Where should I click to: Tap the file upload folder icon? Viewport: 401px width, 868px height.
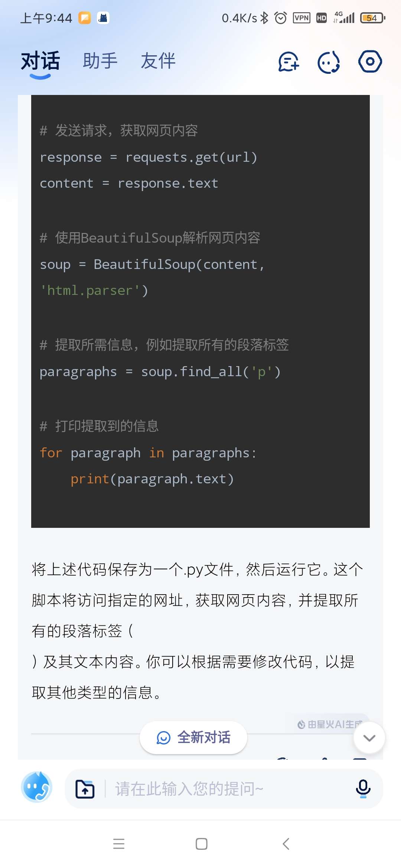pos(85,789)
